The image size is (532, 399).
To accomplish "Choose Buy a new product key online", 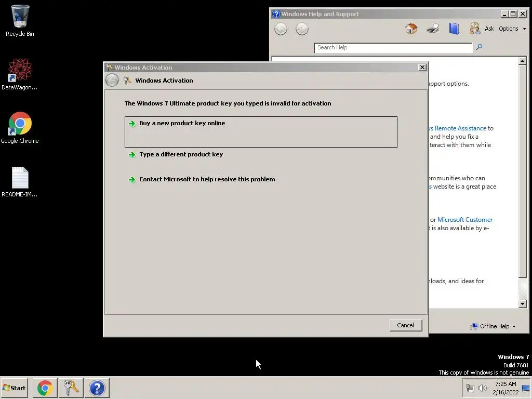I will 261,131.
